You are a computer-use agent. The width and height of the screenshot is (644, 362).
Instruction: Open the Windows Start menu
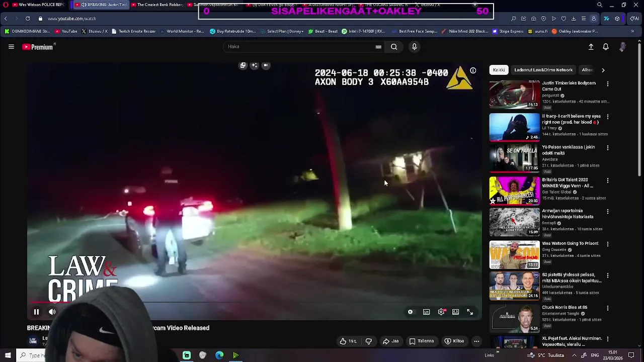pyautogui.click(x=8, y=355)
